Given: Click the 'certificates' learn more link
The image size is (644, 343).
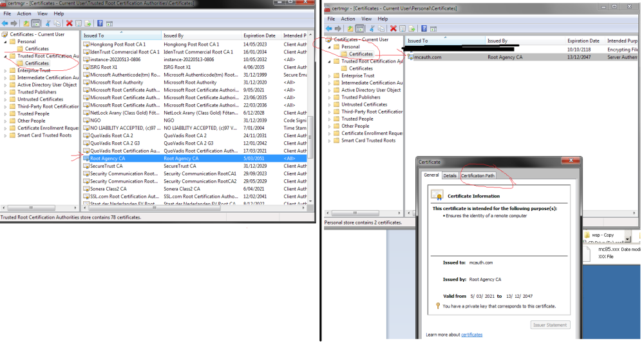Looking at the screenshot, I should (x=471, y=335).
